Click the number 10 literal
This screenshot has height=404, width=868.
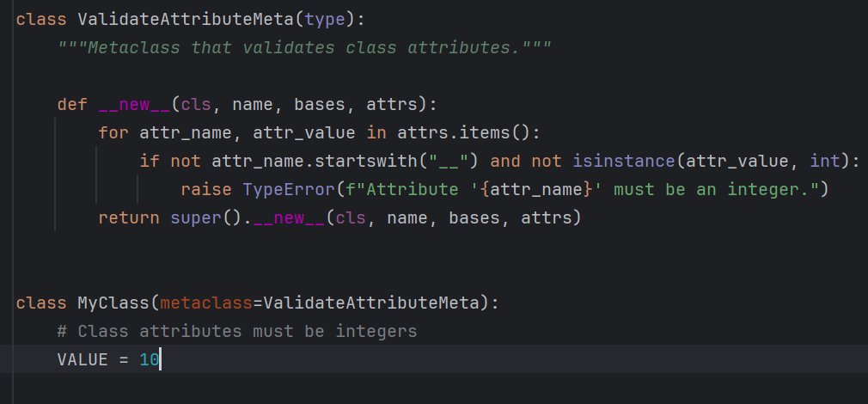pyautogui.click(x=150, y=360)
